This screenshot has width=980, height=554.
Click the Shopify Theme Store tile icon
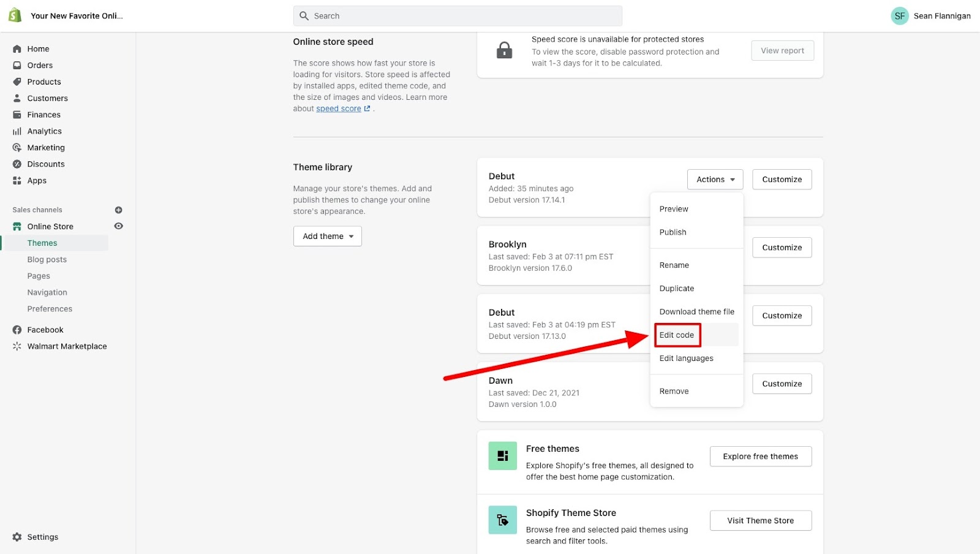click(x=503, y=520)
